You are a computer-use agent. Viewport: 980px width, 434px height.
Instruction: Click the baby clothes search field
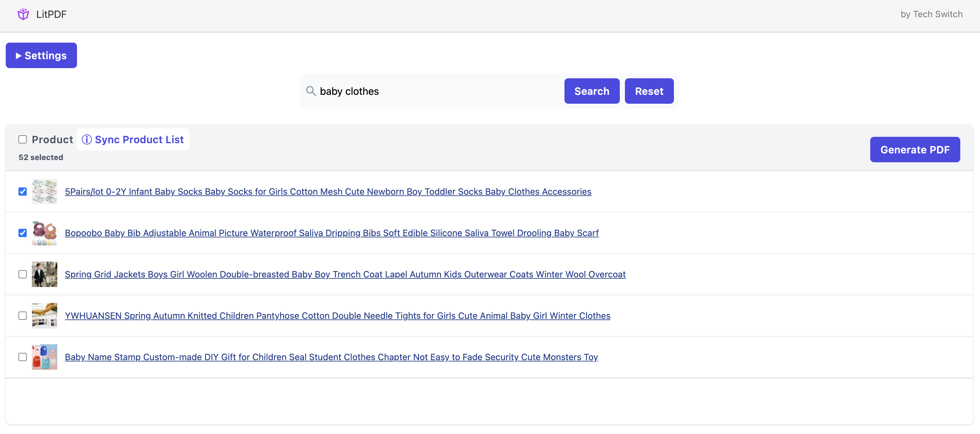(437, 91)
